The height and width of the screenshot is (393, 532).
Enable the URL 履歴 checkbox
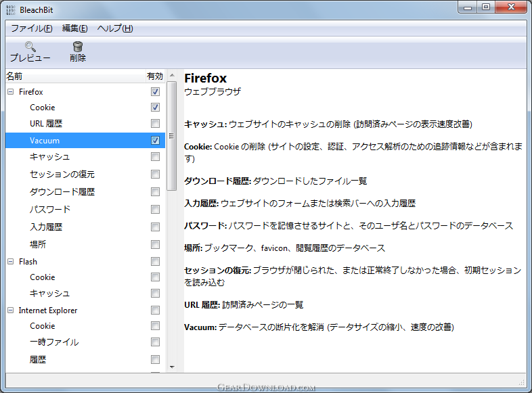pyautogui.click(x=155, y=123)
